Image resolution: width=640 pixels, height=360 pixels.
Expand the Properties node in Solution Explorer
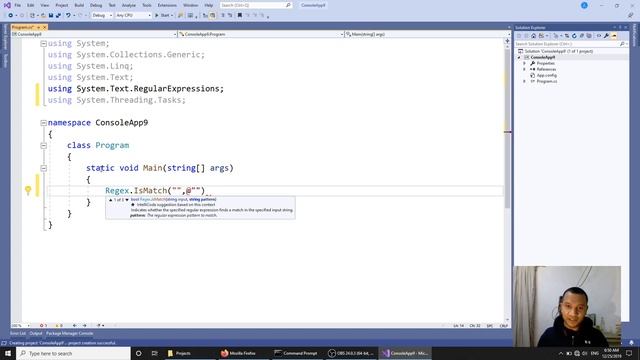[x=524, y=63]
